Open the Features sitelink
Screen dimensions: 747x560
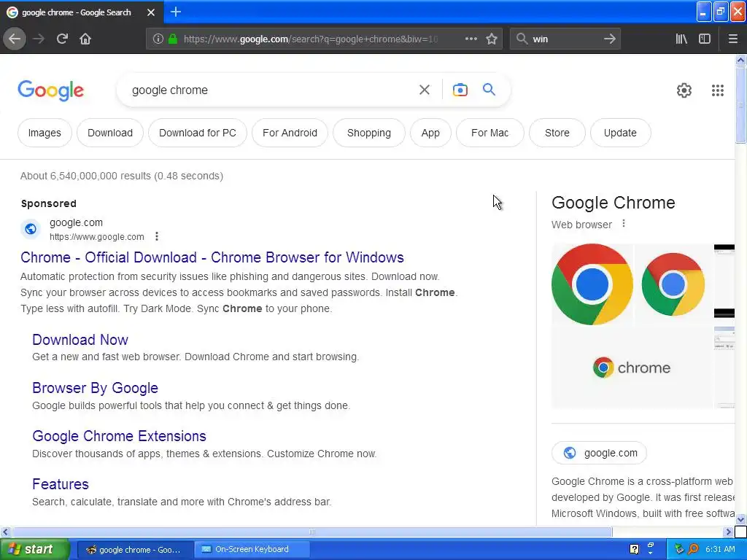coord(61,484)
